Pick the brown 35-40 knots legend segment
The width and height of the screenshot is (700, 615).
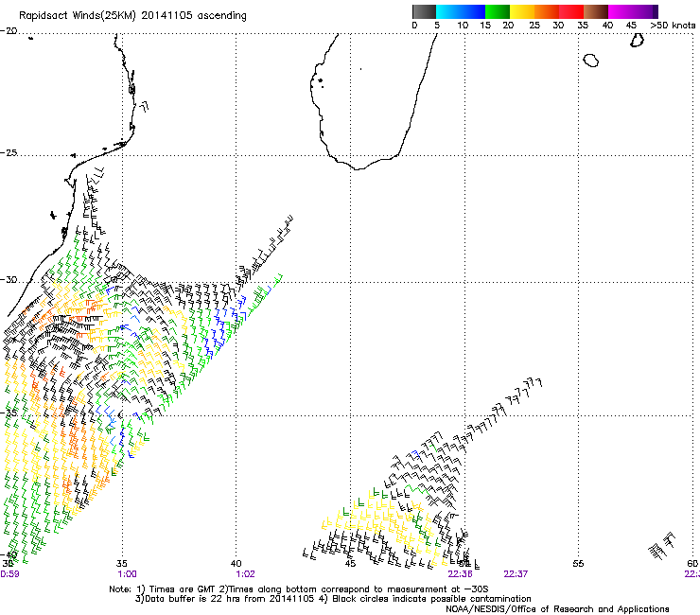click(x=596, y=11)
